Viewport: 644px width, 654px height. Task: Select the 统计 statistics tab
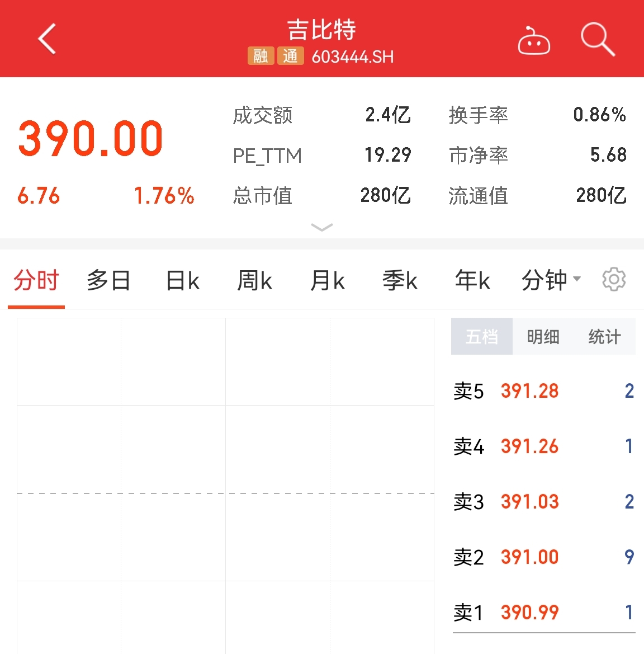(x=605, y=336)
